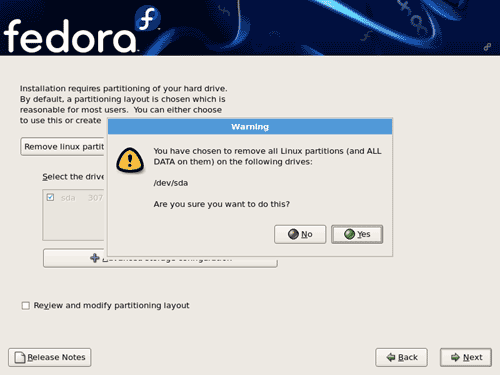Viewport: 500px width, 375px height.
Task: Confirm removal by clicking Yes
Action: 357,234
